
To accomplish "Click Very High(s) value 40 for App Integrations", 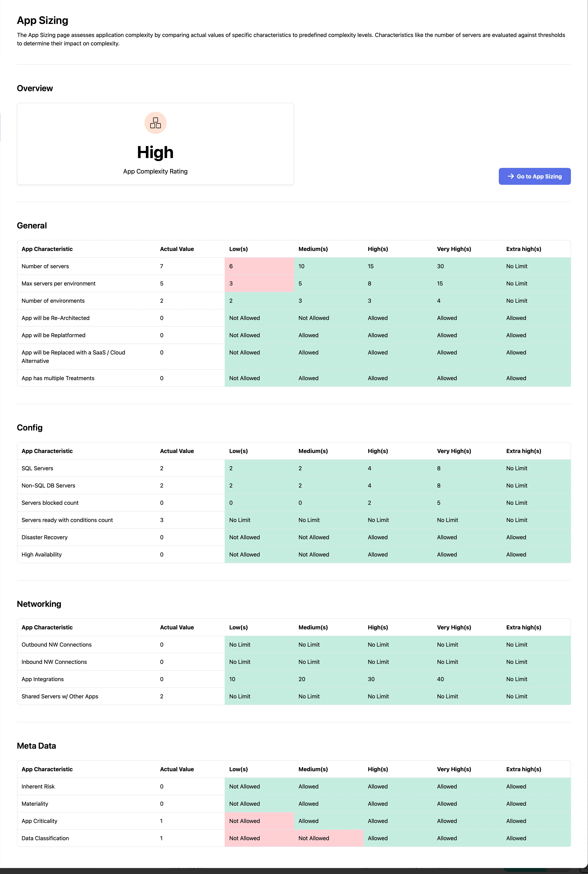I will [x=440, y=679].
